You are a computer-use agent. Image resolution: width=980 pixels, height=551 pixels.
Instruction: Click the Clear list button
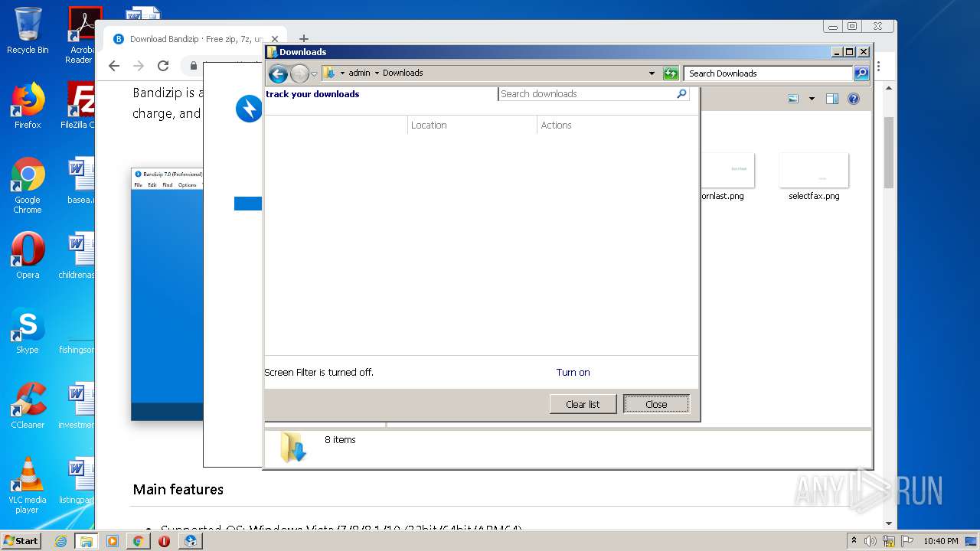coord(583,404)
